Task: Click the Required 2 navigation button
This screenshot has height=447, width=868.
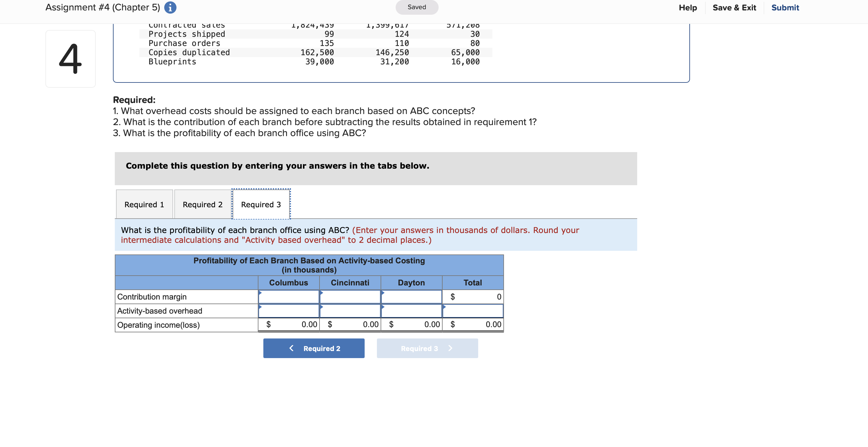Action: (x=314, y=348)
